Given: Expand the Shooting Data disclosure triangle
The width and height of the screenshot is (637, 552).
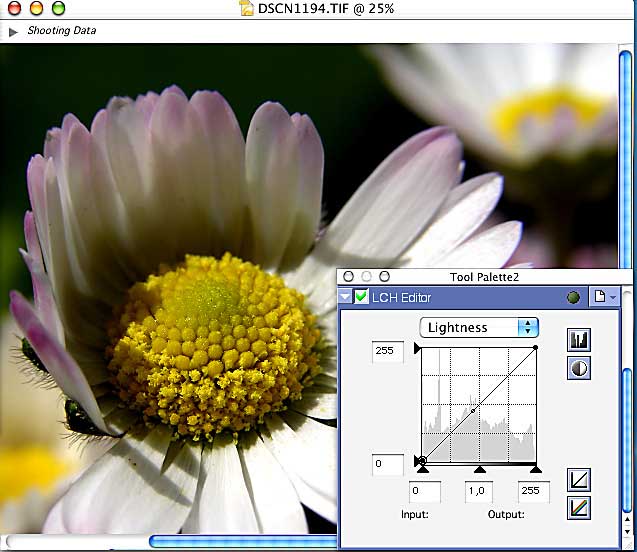Looking at the screenshot, I should point(13,32).
